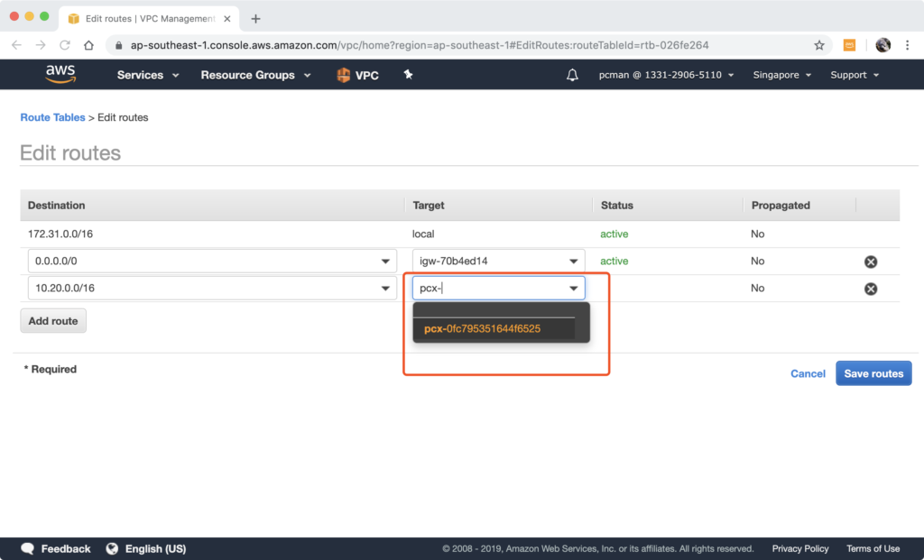Click the Add route button
The image size is (924, 560).
(53, 321)
